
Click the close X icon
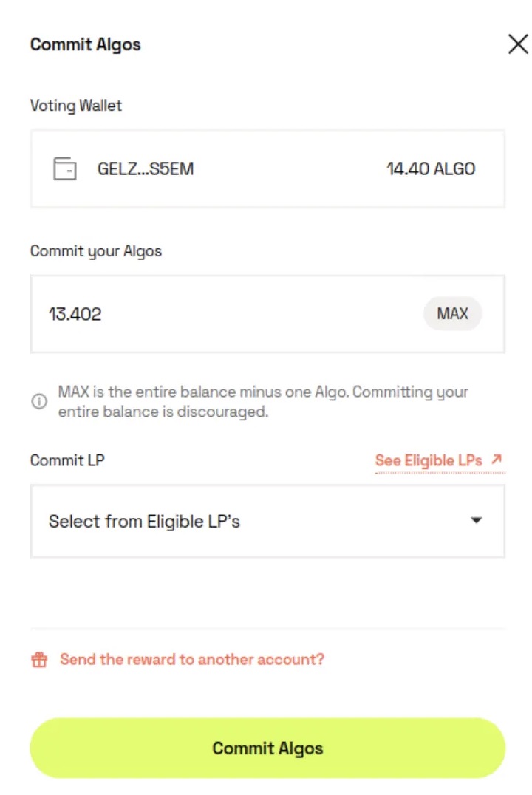tap(517, 44)
